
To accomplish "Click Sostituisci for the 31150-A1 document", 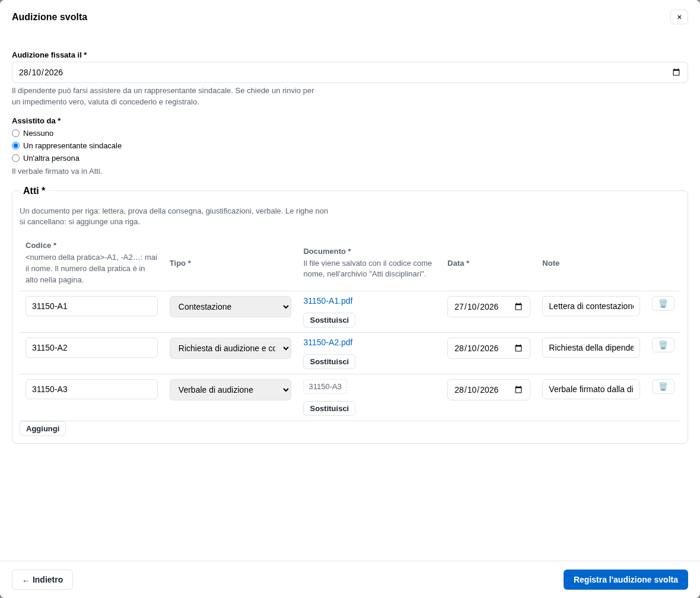I will click(x=329, y=320).
